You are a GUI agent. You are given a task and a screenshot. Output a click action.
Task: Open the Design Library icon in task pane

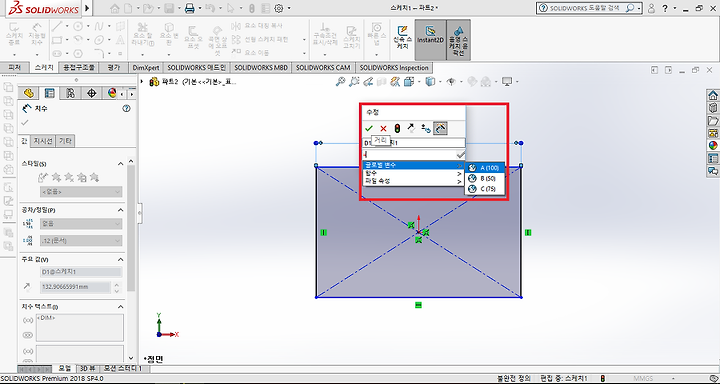[x=713, y=108]
